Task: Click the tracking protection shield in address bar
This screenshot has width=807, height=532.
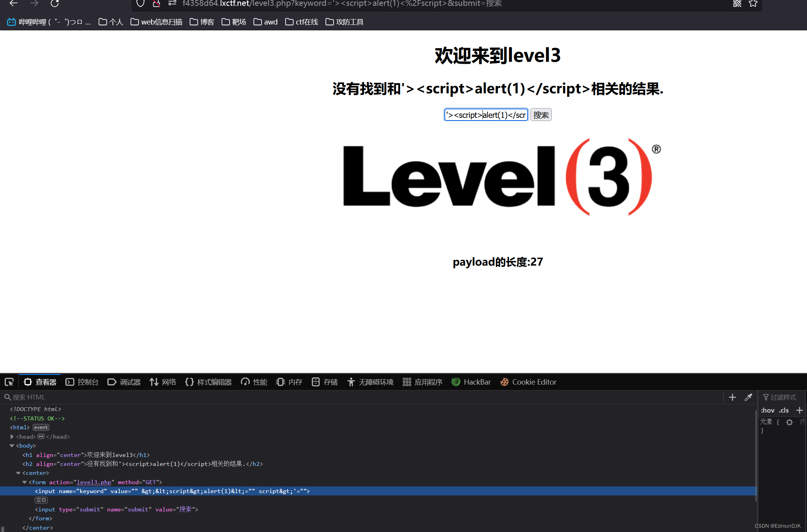Action: pyautogui.click(x=140, y=3)
